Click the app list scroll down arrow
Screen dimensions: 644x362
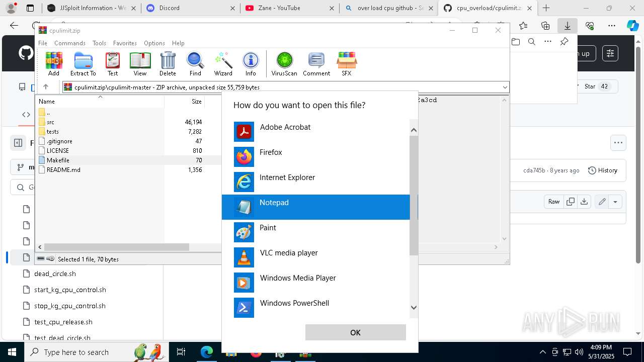[414, 307]
